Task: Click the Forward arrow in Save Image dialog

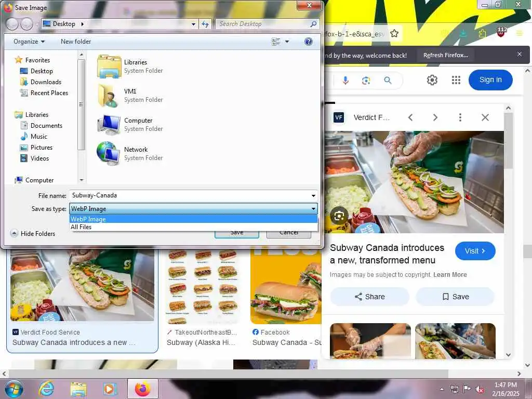Action: coord(27,24)
